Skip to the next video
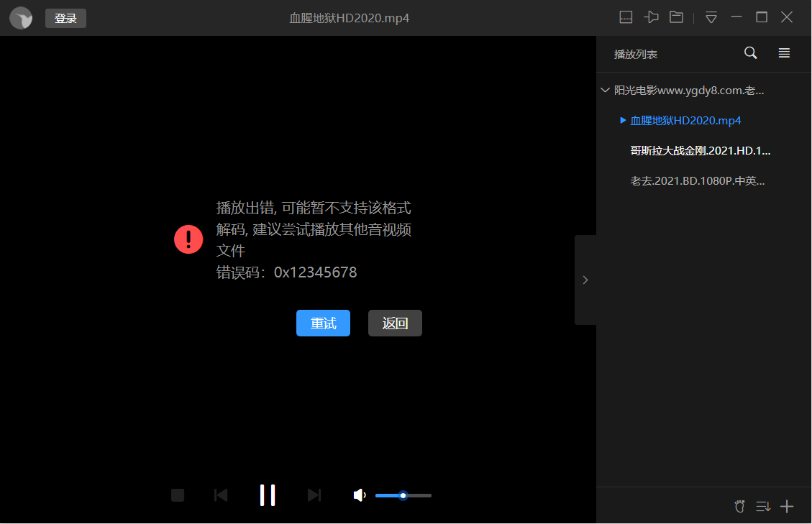This screenshot has width=812, height=524. [314, 495]
